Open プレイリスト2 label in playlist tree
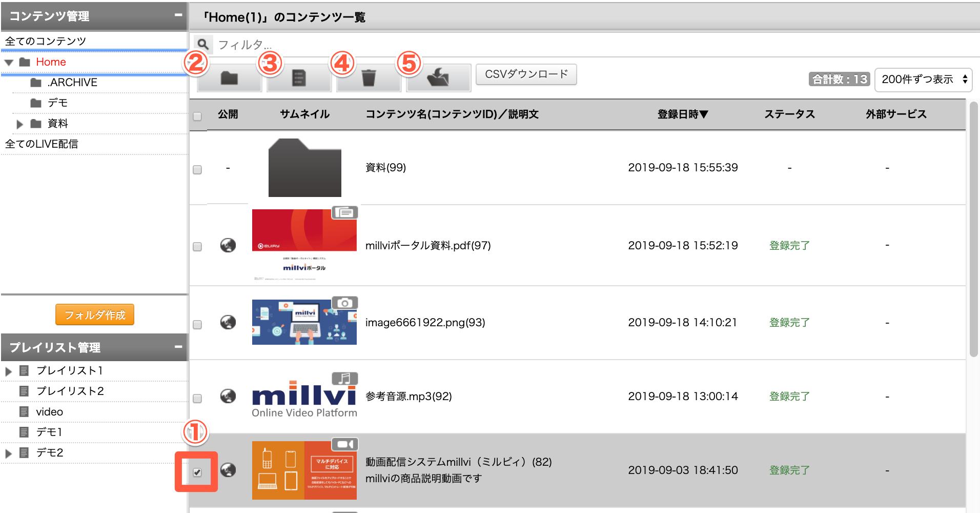The width and height of the screenshot is (980, 513). 70,391
